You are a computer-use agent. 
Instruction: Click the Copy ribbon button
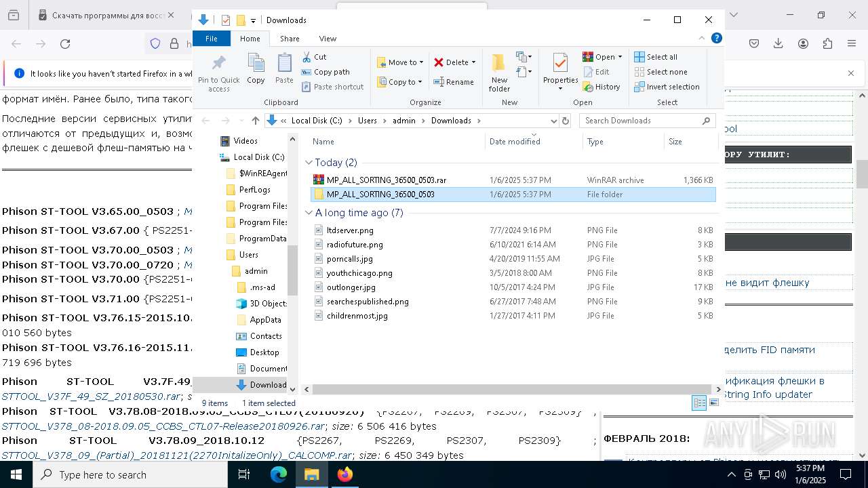pos(256,69)
